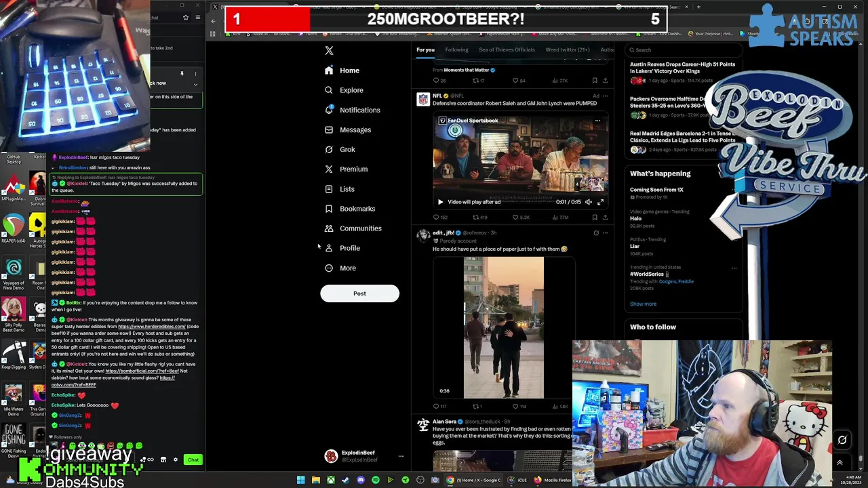Open Communities in sidebar
This screenshot has width=868, height=488.
353,229
